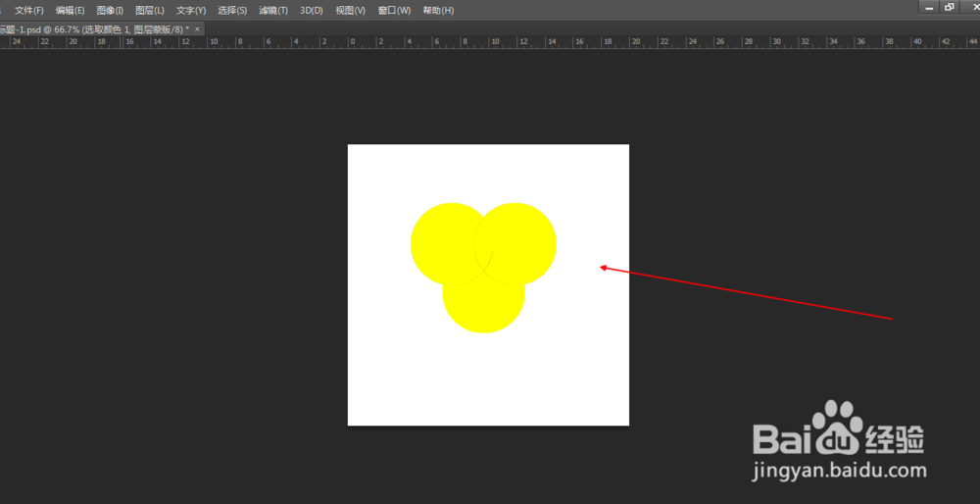The width and height of the screenshot is (980, 504).
Task: Open the 文字(Y) menu
Action: [191, 11]
